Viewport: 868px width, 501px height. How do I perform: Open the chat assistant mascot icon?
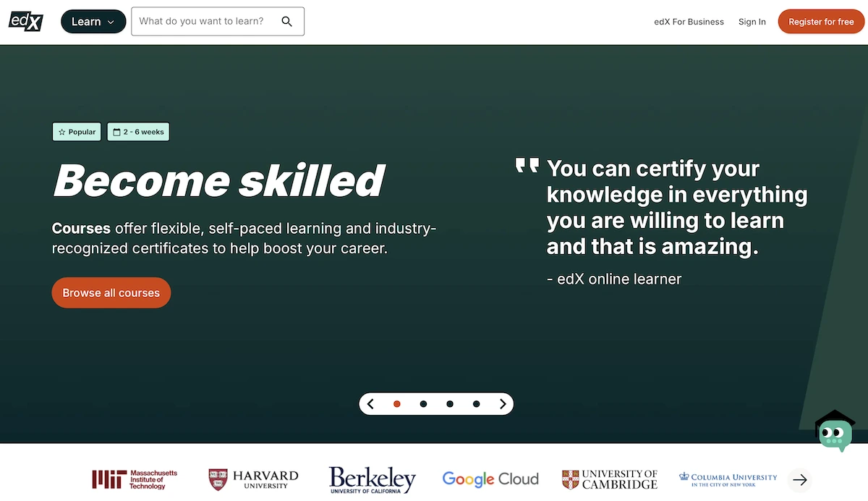tap(835, 432)
